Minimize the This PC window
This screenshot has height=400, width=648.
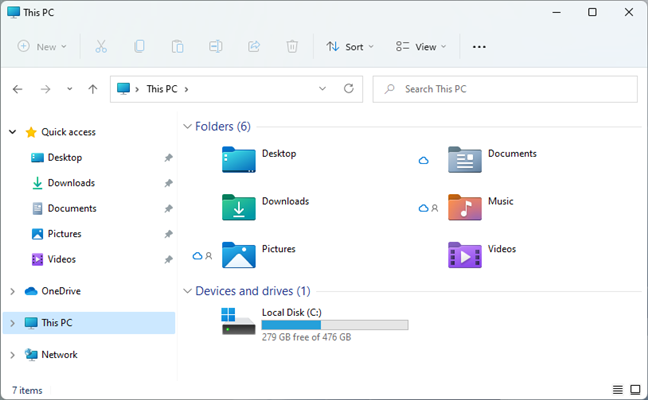point(557,12)
